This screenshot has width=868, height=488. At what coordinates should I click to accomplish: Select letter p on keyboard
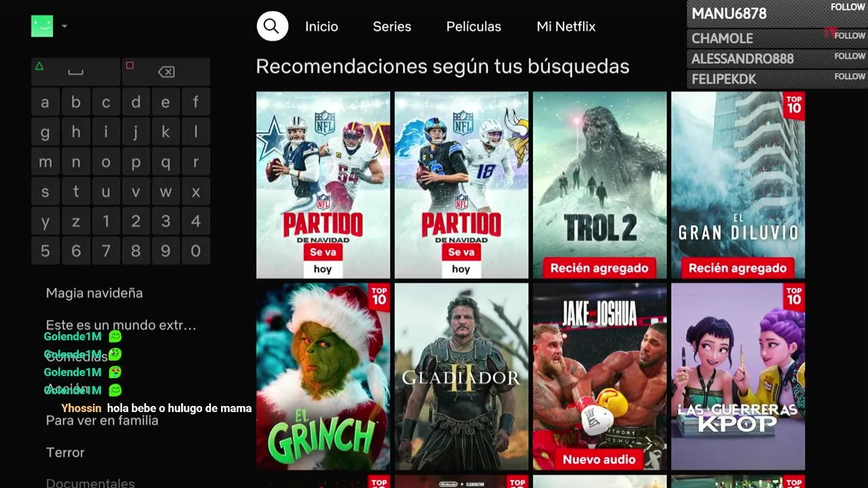point(136,162)
